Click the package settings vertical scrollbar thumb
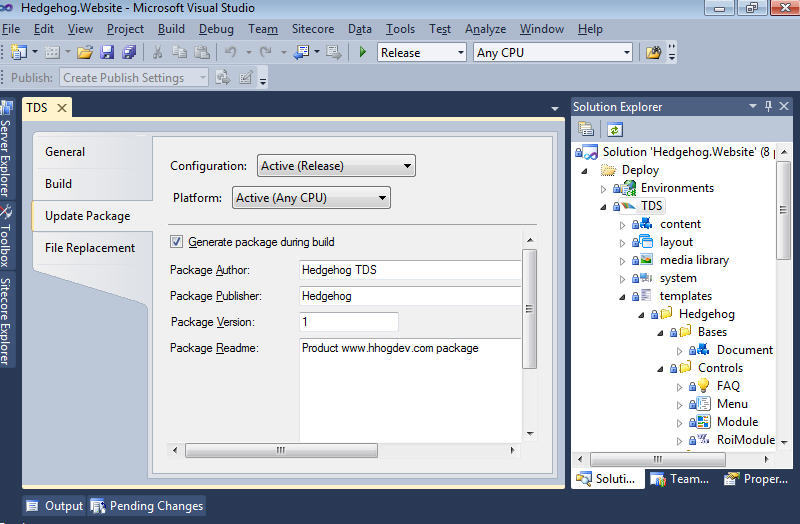The height and width of the screenshot is (524, 800). [530, 309]
